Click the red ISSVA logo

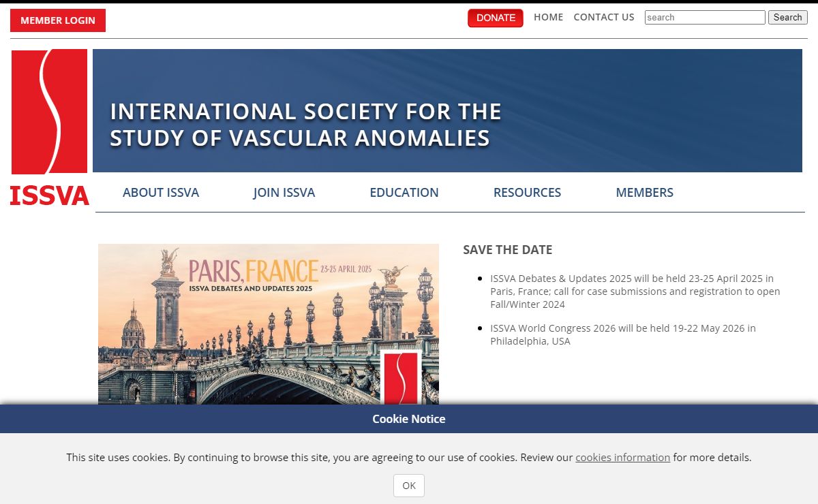[x=50, y=127]
